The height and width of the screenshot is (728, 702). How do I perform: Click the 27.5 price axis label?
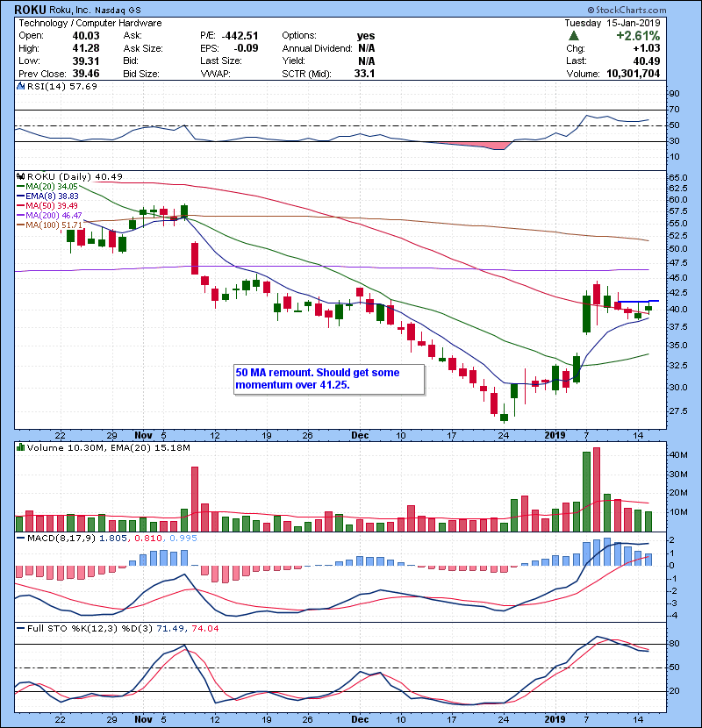point(677,410)
